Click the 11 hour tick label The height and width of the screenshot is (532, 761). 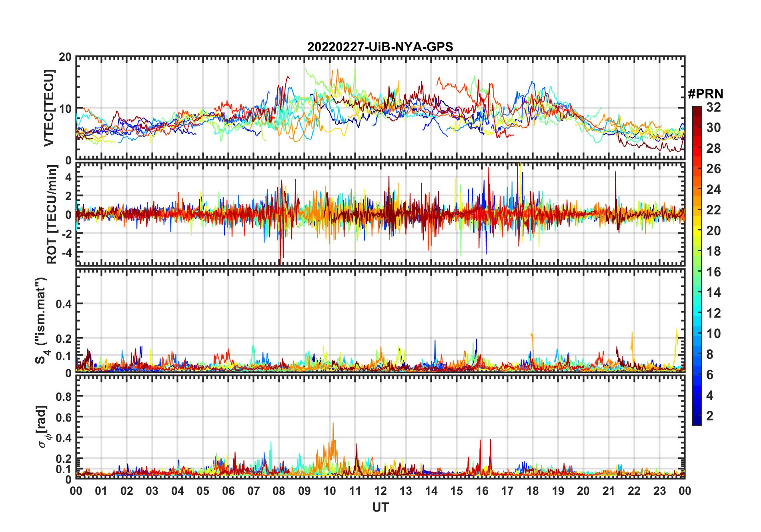[x=355, y=491]
